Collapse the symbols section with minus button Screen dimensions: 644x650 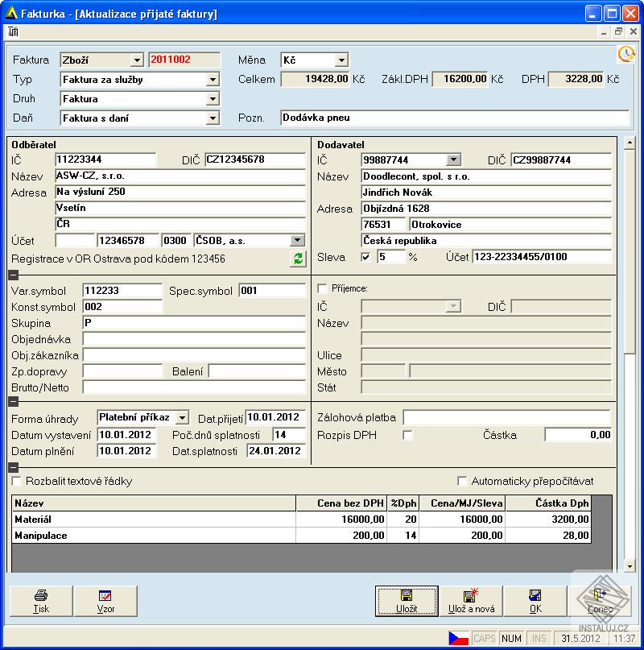pos(13,275)
